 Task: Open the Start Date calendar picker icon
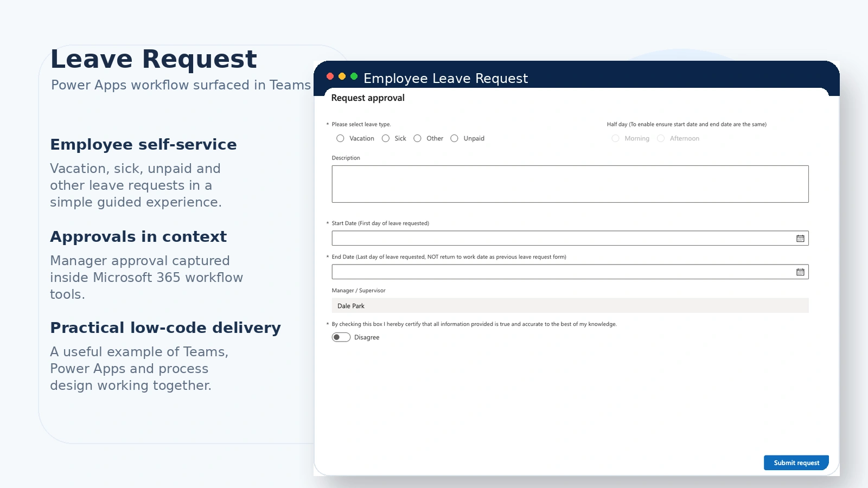[x=800, y=239]
